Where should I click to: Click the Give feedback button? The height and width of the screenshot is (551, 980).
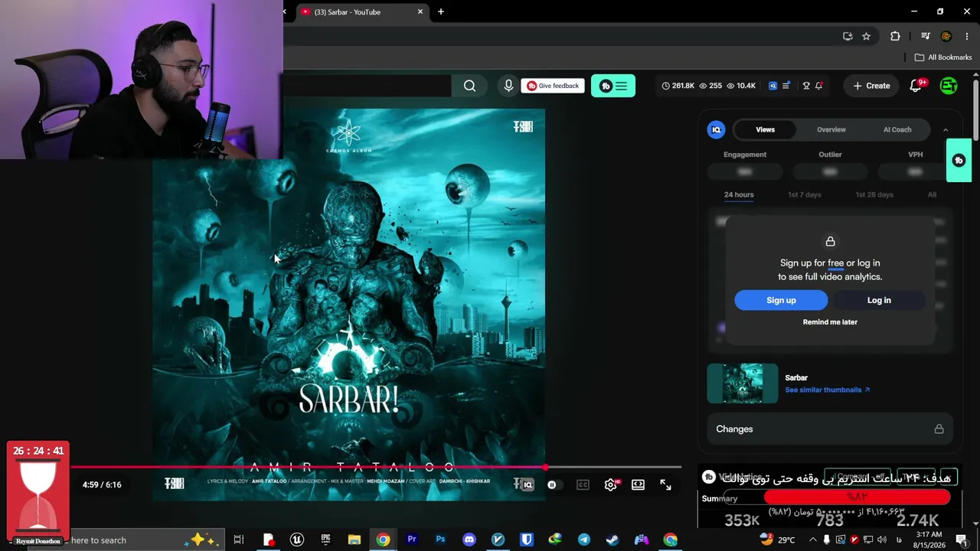click(553, 86)
